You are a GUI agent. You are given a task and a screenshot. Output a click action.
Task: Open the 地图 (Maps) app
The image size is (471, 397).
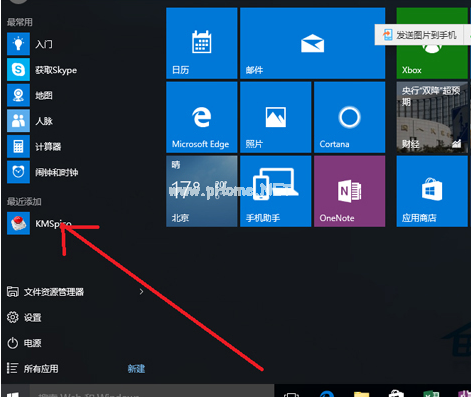coord(30,95)
